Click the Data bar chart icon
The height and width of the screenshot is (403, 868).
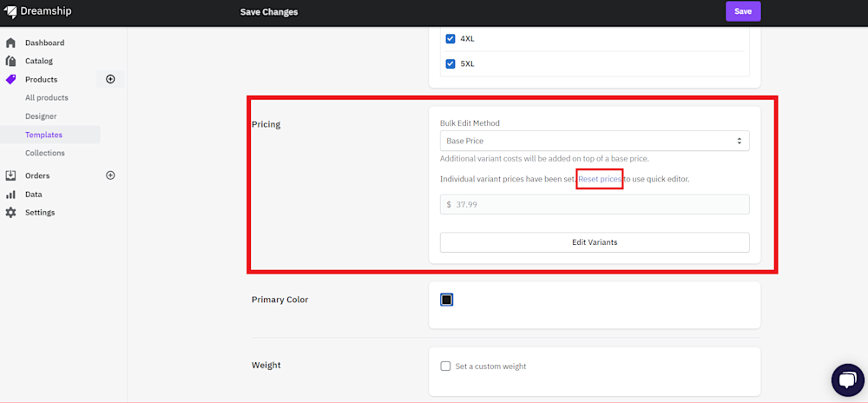(10, 195)
